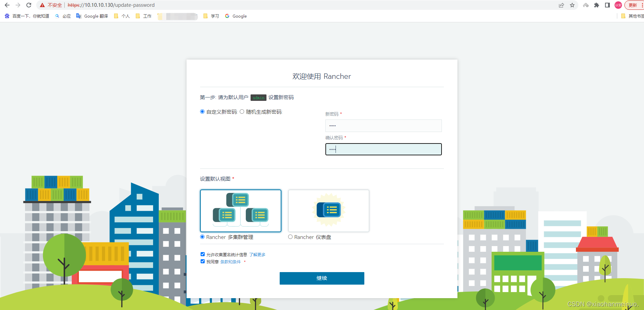Reload the page with the refresh icon
Screen dimensions: 644x310
(x=29, y=5)
